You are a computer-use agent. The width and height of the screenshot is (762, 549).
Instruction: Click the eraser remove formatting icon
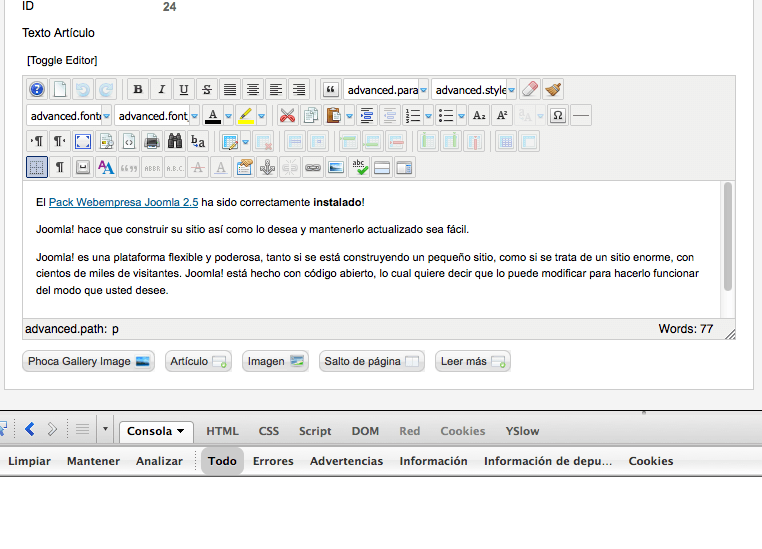[530, 89]
